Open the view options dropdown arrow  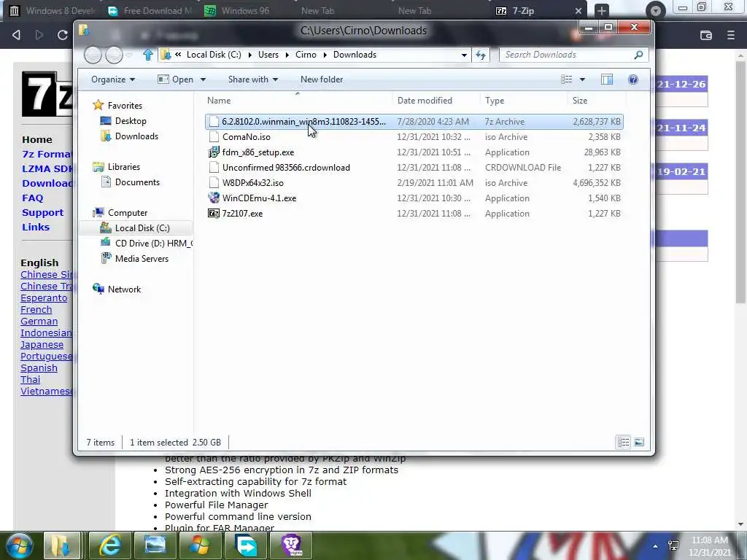[x=582, y=79]
